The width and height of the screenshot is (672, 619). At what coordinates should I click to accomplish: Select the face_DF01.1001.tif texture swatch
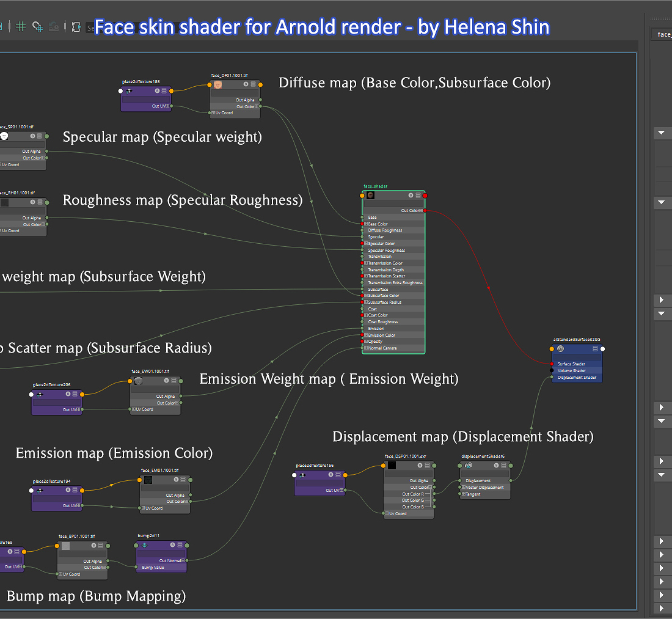[217, 84]
